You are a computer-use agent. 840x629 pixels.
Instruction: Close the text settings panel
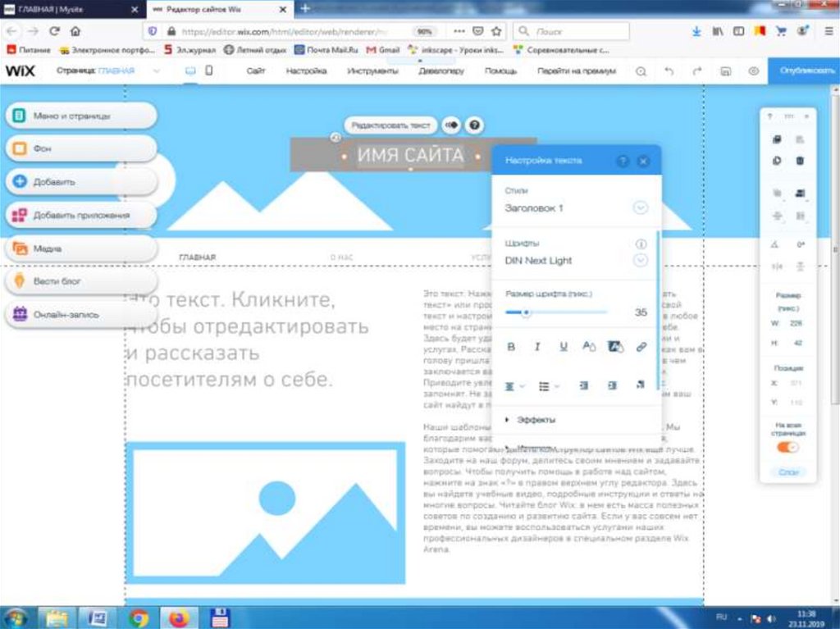tap(643, 161)
